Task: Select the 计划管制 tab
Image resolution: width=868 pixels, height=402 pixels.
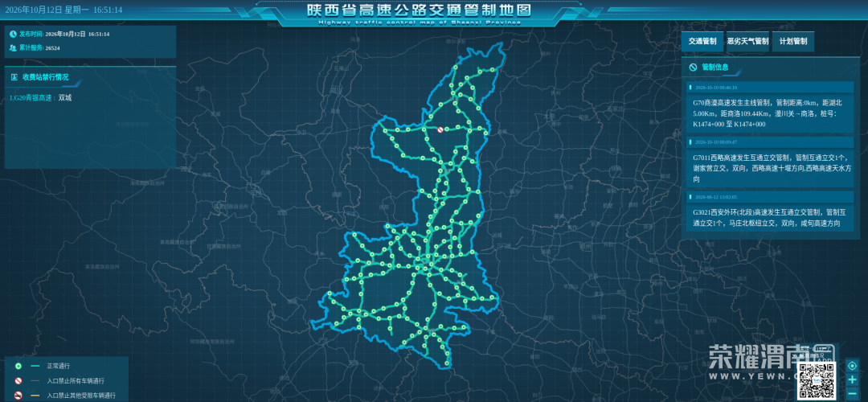Action: pos(793,42)
